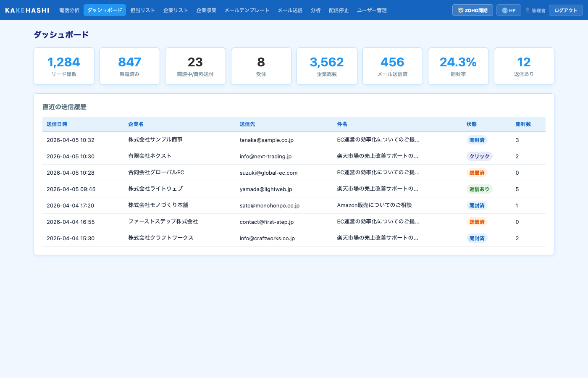Sort the table by 送信日時 column

pyautogui.click(x=57, y=124)
